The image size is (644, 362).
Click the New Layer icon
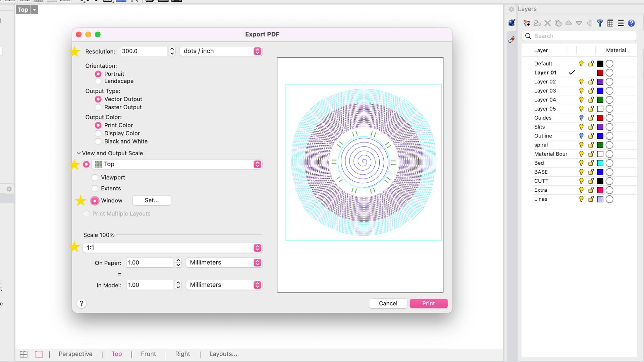[527, 23]
